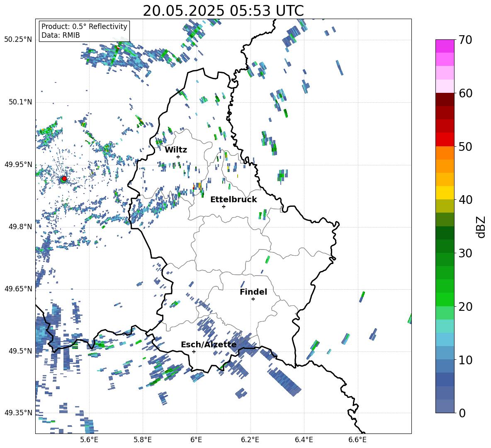Viewport: 491px width, 448px height.
Task: Click the yellow colorbar segment above 40
Action: [445, 193]
